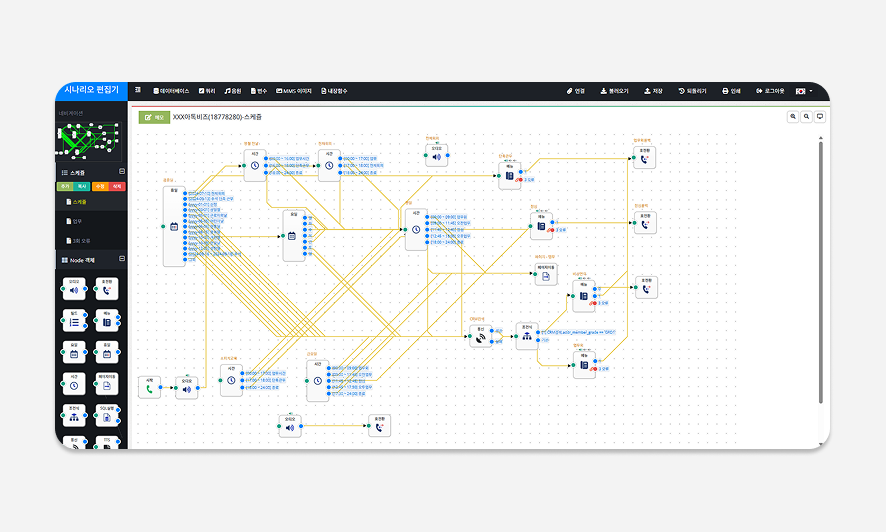The image size is (886, 532).
Task: Select the 호전환 call transfer node in palette
Action: click(106, 289)
